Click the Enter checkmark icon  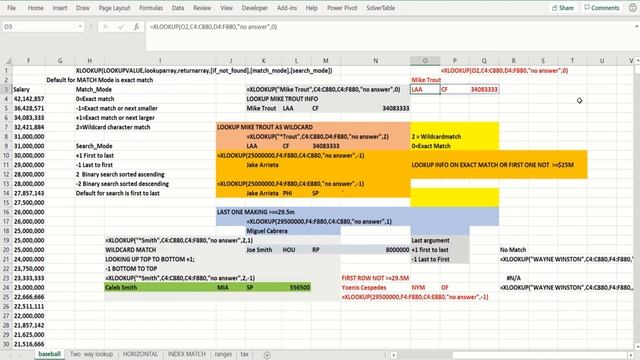(x=121, y=27)
